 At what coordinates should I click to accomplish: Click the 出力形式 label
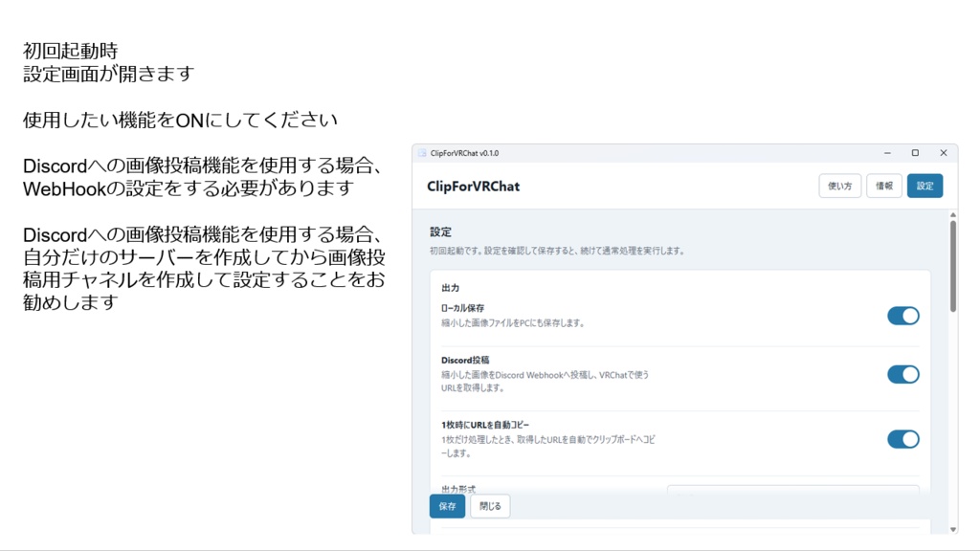click(x=458, y=489)
